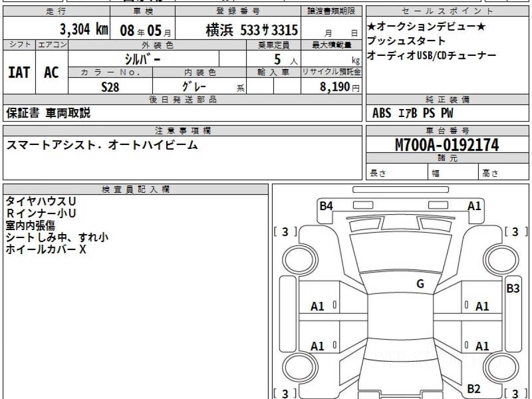Image resolution: width=532 pixels, height=399 pixels.
Task: Select the ★オークションデビュー★ line
Action: pos(426,27)
